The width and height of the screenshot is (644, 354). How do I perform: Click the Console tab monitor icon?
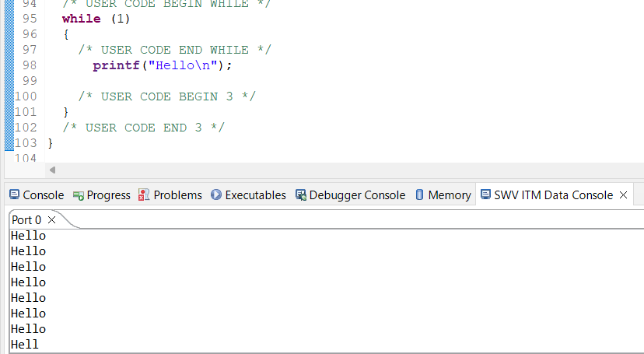(x=14, y=195)
